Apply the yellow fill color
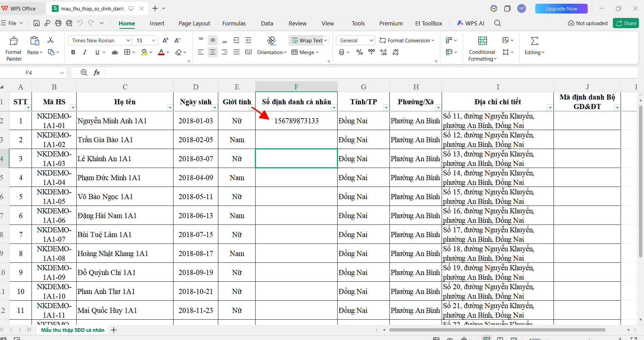 point(144,52)
